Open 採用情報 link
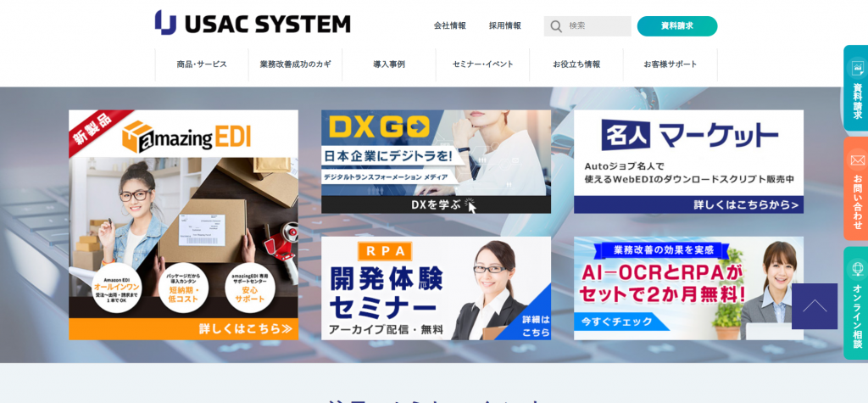 pos(505,25)
